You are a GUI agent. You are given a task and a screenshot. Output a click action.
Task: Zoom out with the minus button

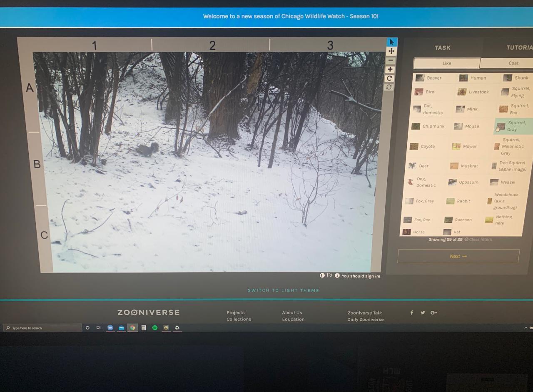pos(391,60)
